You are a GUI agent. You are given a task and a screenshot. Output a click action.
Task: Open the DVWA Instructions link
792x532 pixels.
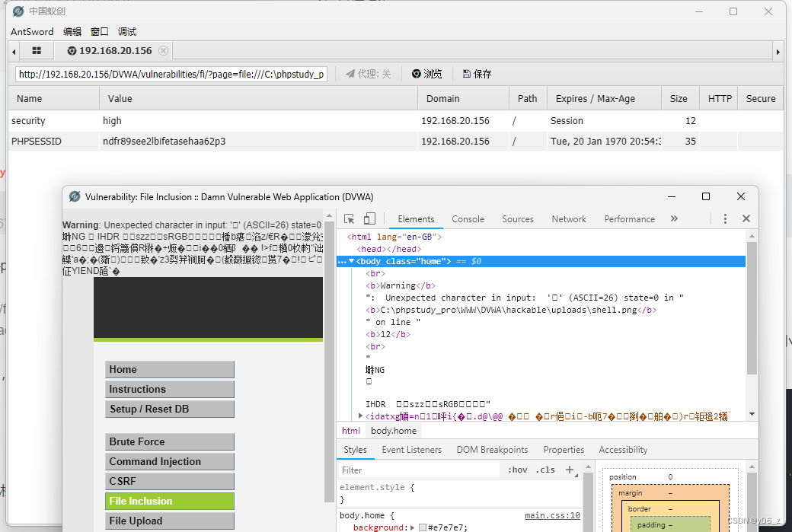(x=170, y=389)
